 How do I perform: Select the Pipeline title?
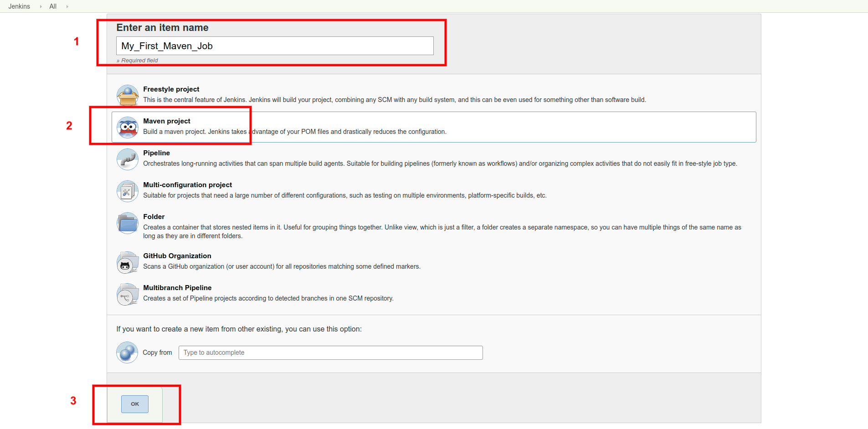(156, 153)
